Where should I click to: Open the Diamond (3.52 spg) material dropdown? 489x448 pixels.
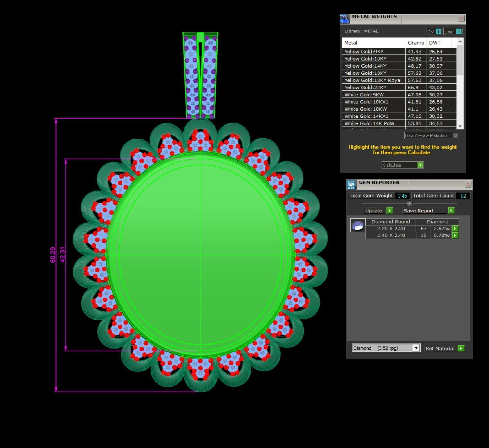tap(416, 348)
